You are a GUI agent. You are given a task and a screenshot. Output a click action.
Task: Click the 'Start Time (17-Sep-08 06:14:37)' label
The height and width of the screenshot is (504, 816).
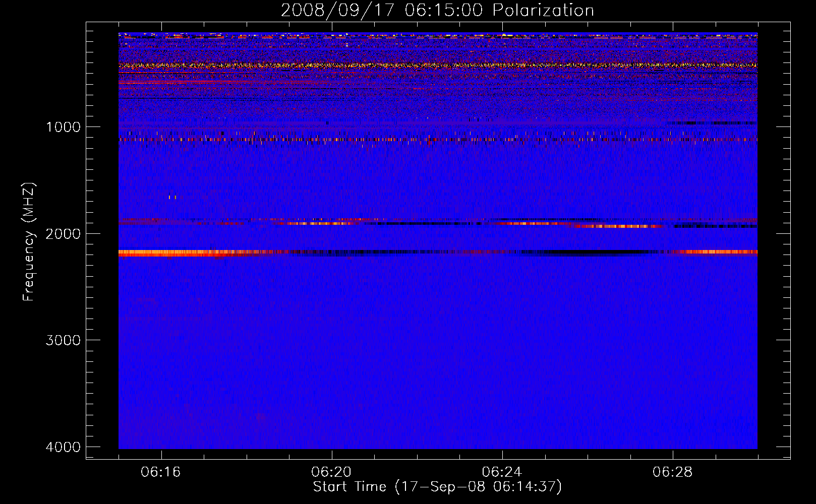click(x=437, y=487)
